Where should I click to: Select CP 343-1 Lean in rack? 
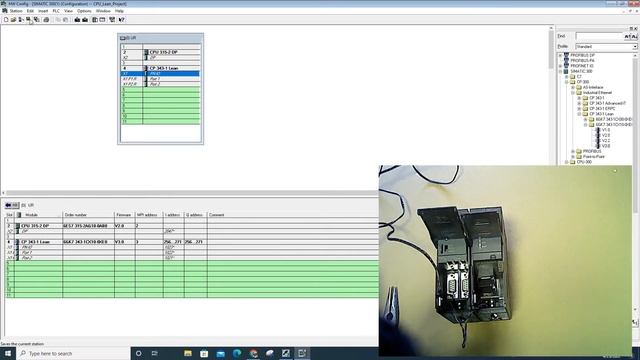164,68
